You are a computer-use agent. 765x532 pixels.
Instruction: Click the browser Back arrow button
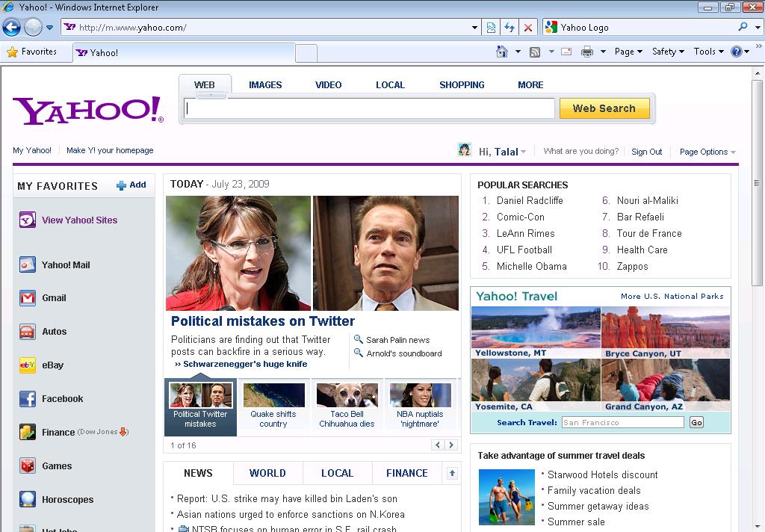point(12,28)
